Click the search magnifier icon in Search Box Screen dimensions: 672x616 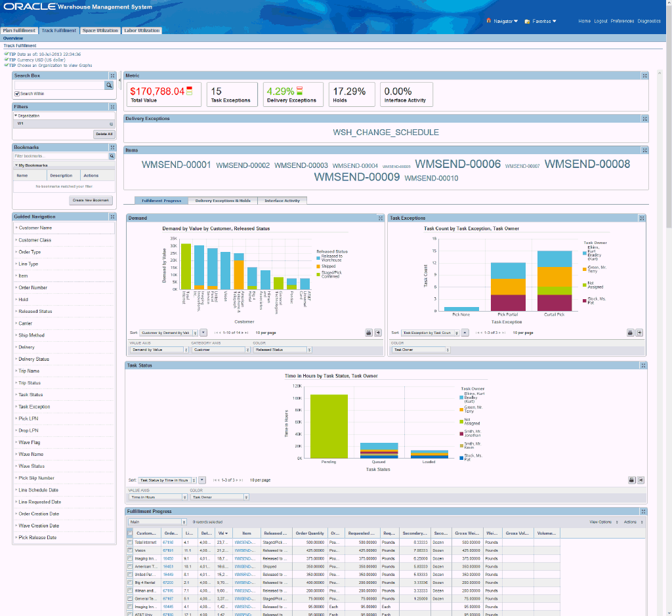click(x=110, y=85)
